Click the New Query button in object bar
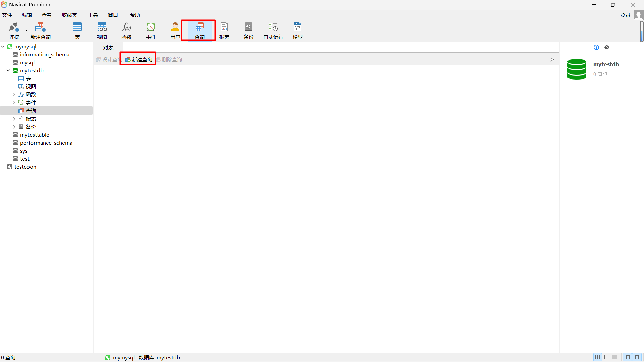644x362 pixels. coord(138,59)
